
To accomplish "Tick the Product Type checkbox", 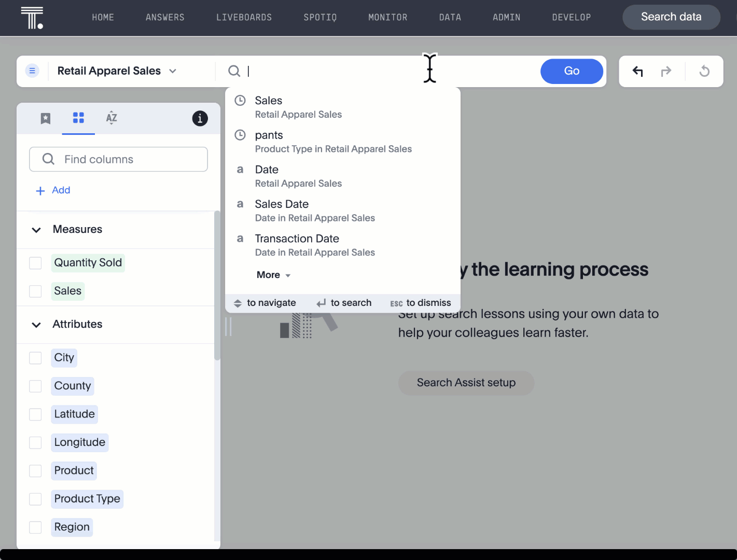I will point(35,499).
